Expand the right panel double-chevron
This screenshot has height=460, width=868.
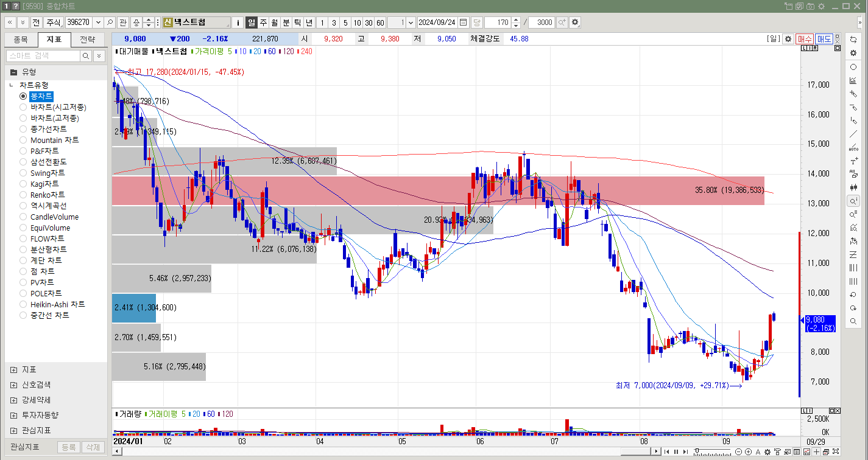coord(860,23)
